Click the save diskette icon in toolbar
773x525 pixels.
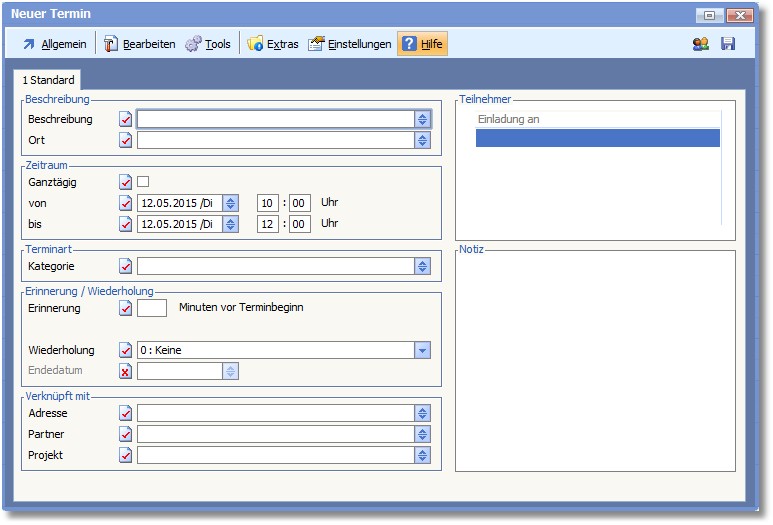tap(728, 44)
